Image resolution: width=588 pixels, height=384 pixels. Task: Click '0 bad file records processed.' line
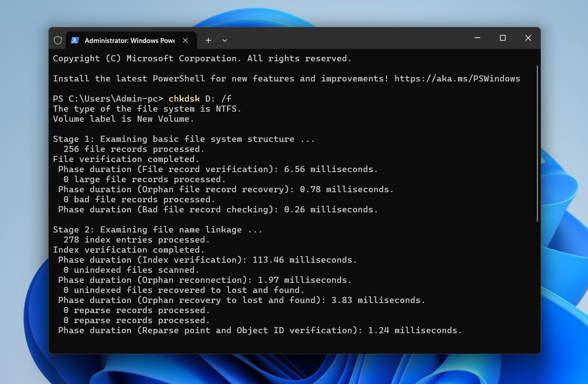139,200
